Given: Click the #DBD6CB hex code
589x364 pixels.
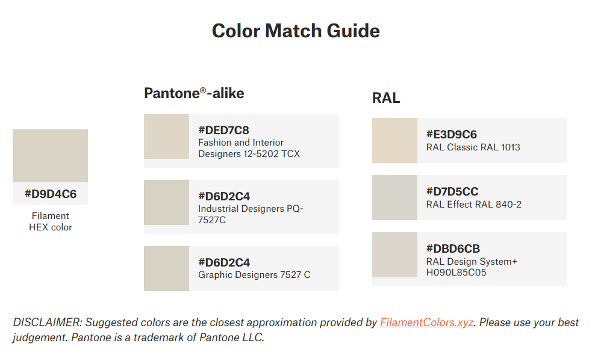Looking at the screenshot, I should click(453, 248).
